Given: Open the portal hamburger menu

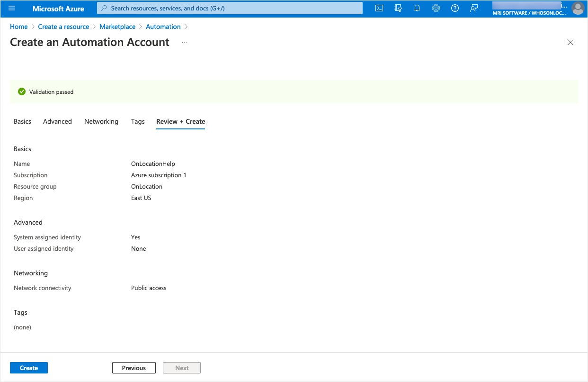Looking at the screenshot, I should (12, 8).
